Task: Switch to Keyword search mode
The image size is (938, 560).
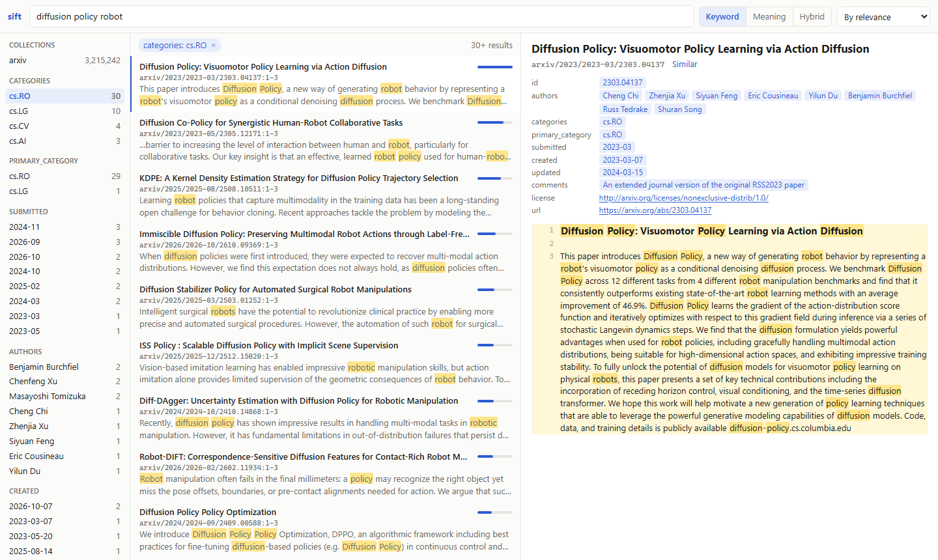Action: click(x=722, y=17)
